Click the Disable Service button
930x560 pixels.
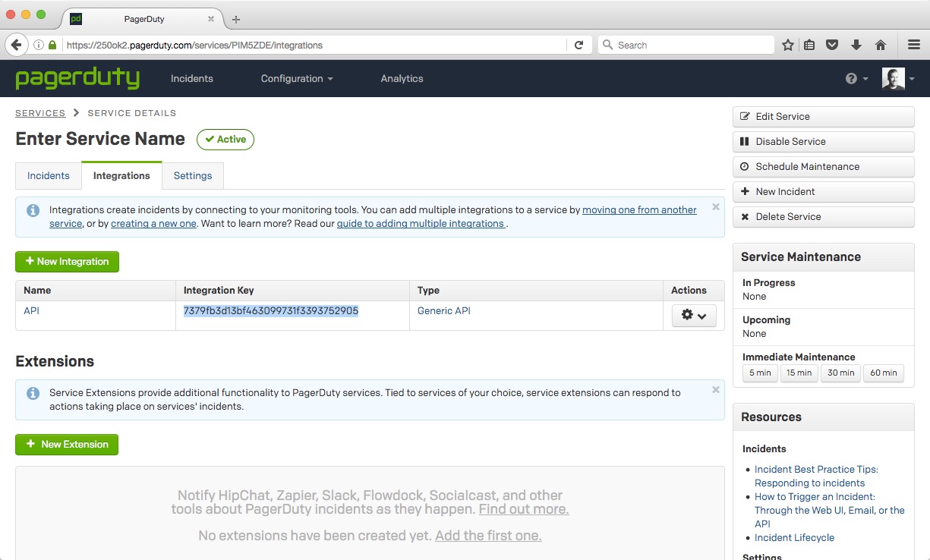823,141
